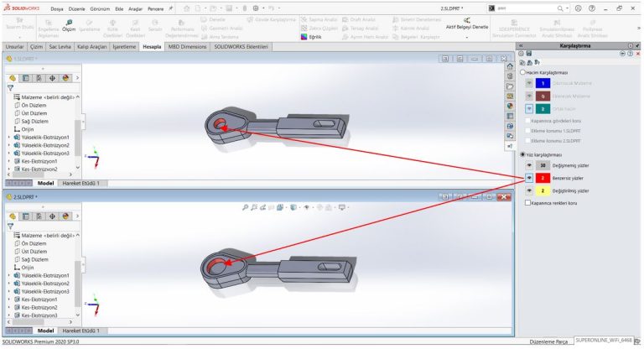This screenshot has width=644, height=349.
Task: Switch to the Sac Levha tab
Action: tap(60, 46)
